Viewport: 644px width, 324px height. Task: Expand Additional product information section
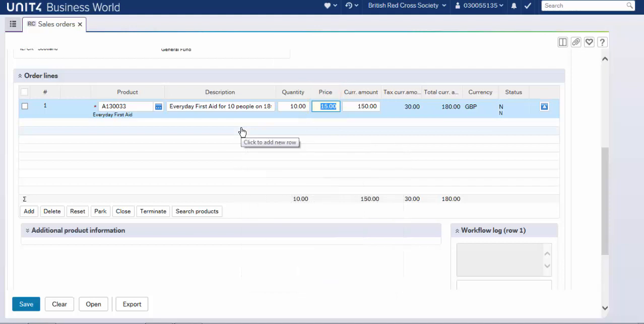pyautogui.click(x=28, y=230)
